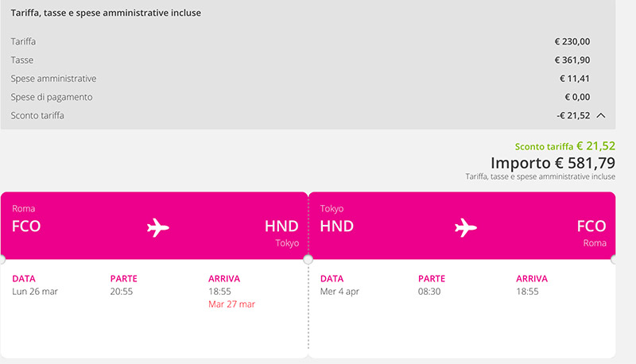Click the Spese amministrative row label
The image size is (636, 364).
pyautogui.click(x=53, y=79)
